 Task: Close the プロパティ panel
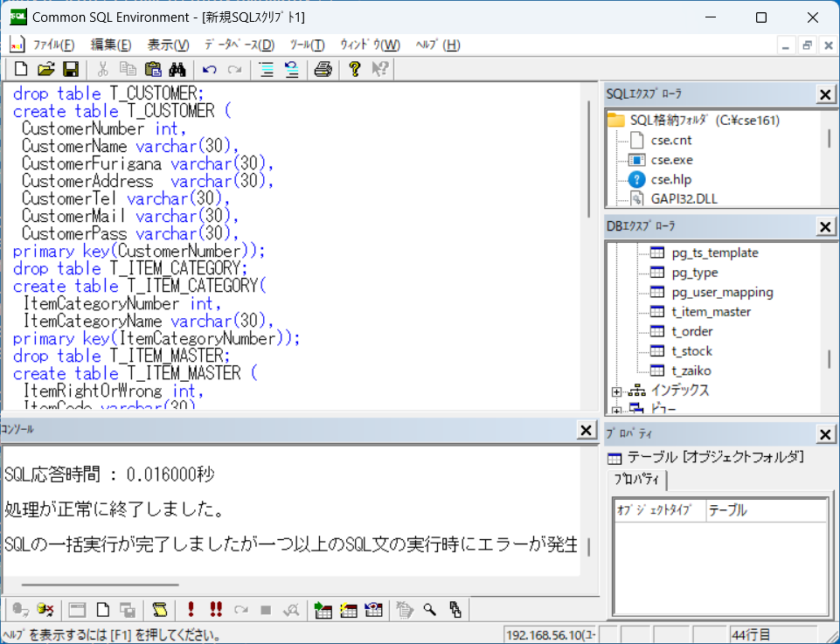(825, 434)
